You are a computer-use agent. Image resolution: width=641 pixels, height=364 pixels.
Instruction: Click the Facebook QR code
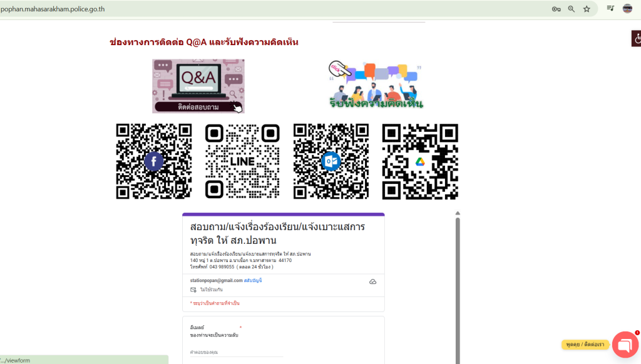tap(154, 161)
